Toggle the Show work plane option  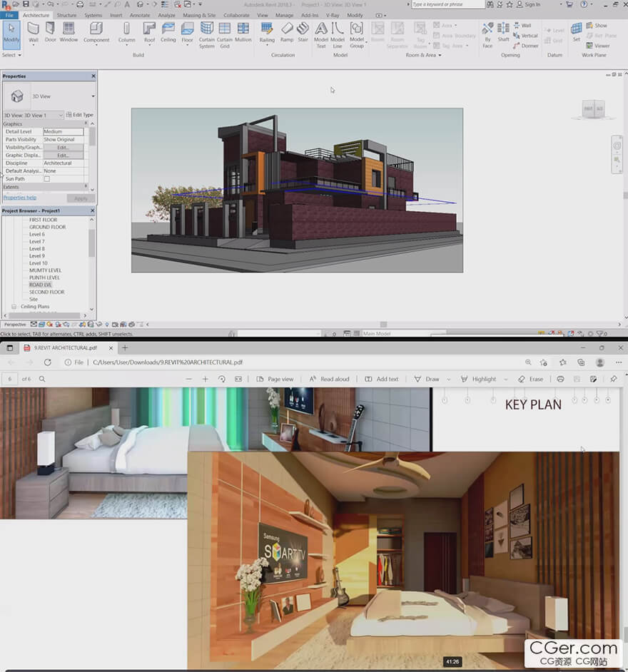point(597,25)
